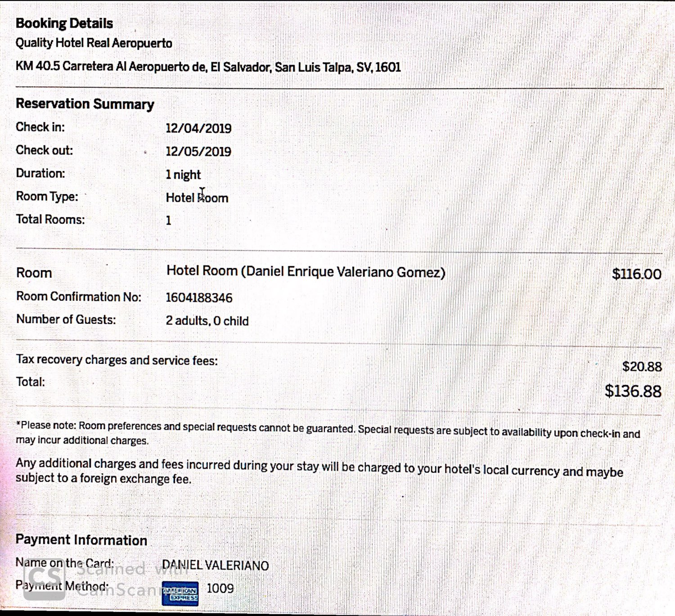
Task: Click the "Total Rooms:" label
Action: [x=50, y=219]
